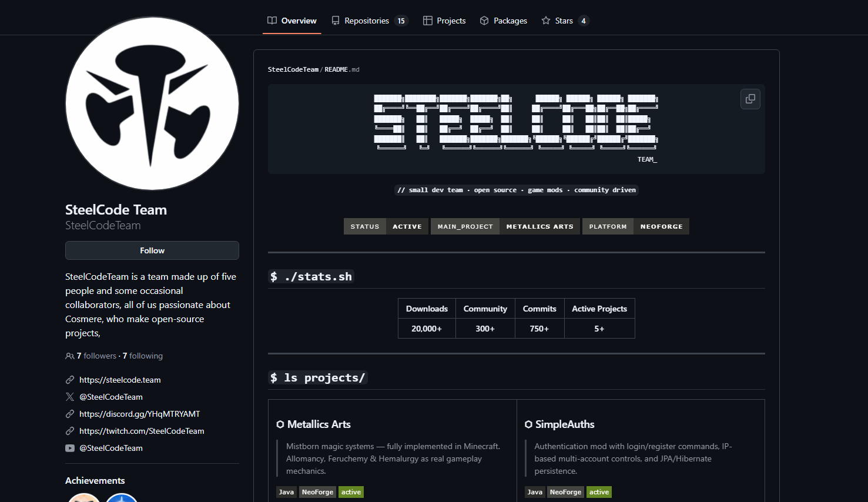View the 7 following list
868x502 pixels.
[x=143, y=356]
